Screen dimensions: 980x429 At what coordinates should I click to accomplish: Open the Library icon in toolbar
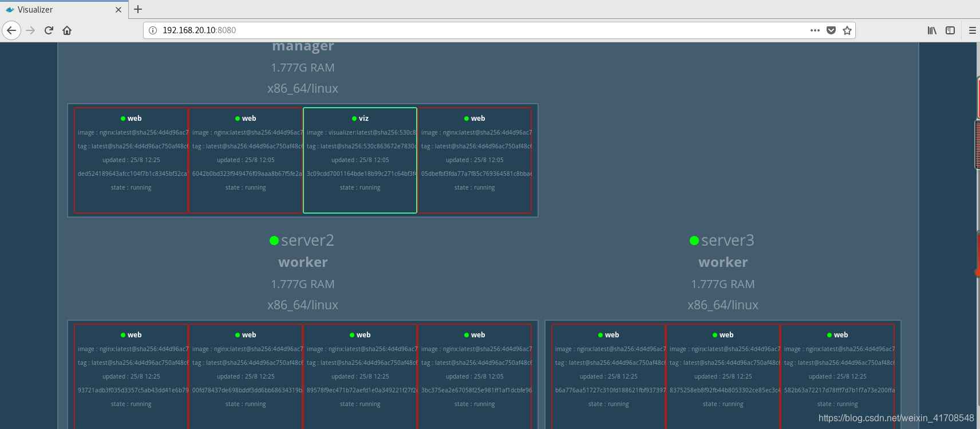(932, 30)
